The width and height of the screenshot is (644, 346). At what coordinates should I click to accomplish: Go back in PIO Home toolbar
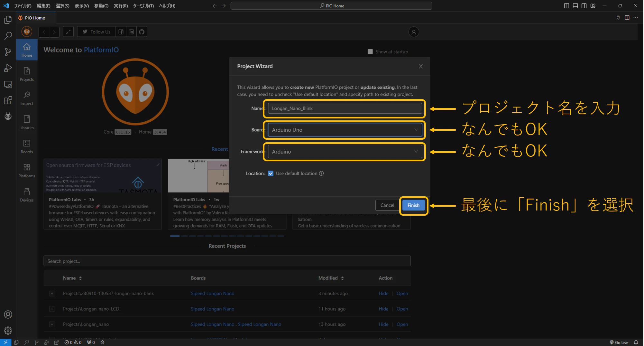[44, 32]
